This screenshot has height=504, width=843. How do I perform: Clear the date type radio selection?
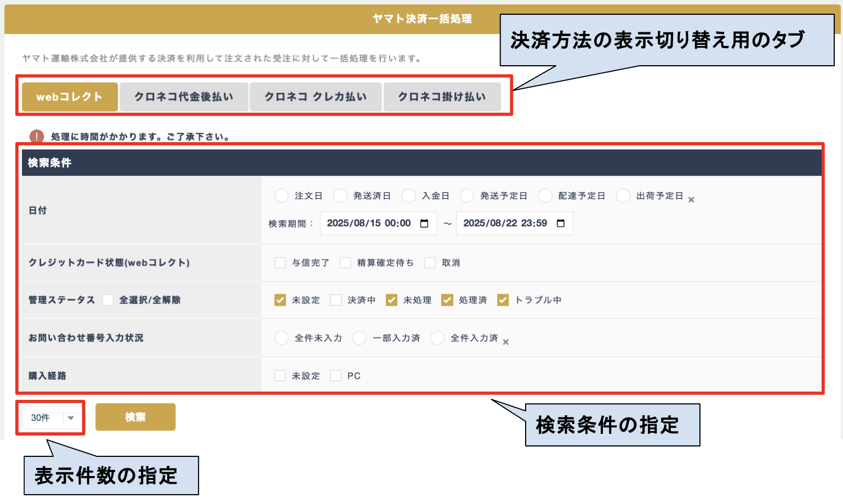coord(691,200)
